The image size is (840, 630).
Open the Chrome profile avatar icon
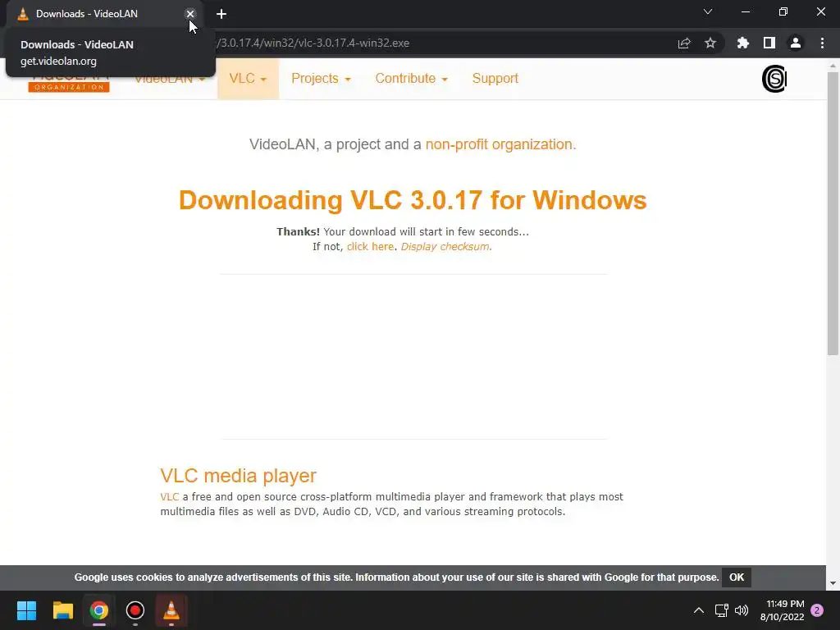point(796,43)
